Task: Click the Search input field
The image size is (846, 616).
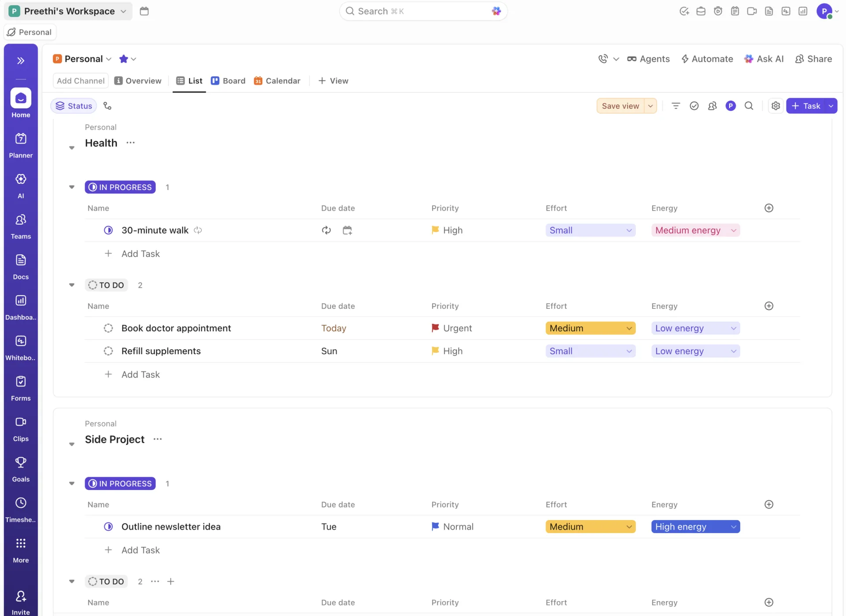Action: (423, 11)
